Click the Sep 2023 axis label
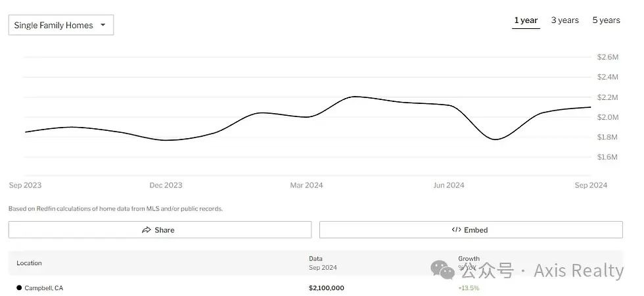The width and height of the screenshot is (644, 296). click(25, 185)
